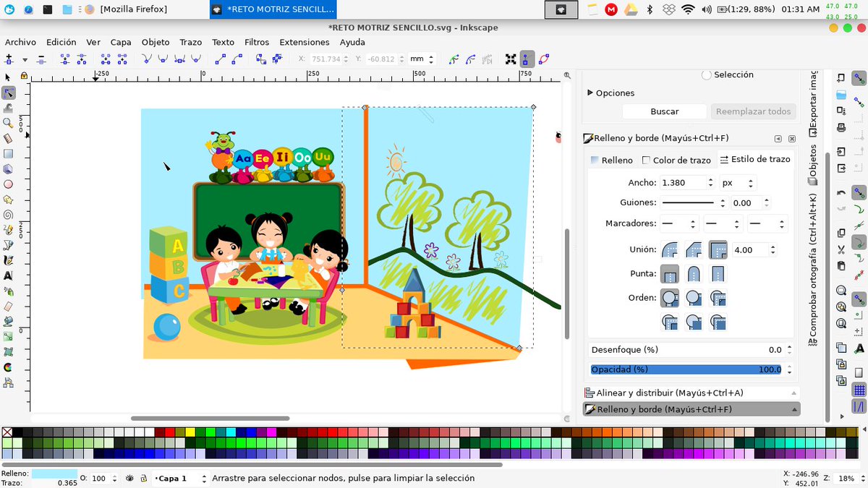This screenshot has height=488, width=868.
Task: Select the Spiral tool
Action: pos(8,214)
